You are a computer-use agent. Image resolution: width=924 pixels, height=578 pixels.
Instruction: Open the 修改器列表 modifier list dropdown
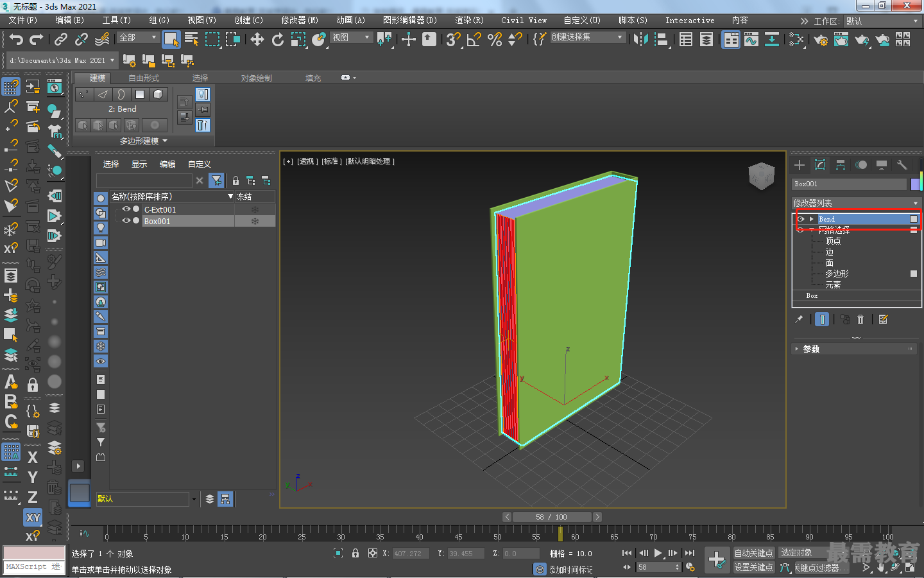[856, 203]
